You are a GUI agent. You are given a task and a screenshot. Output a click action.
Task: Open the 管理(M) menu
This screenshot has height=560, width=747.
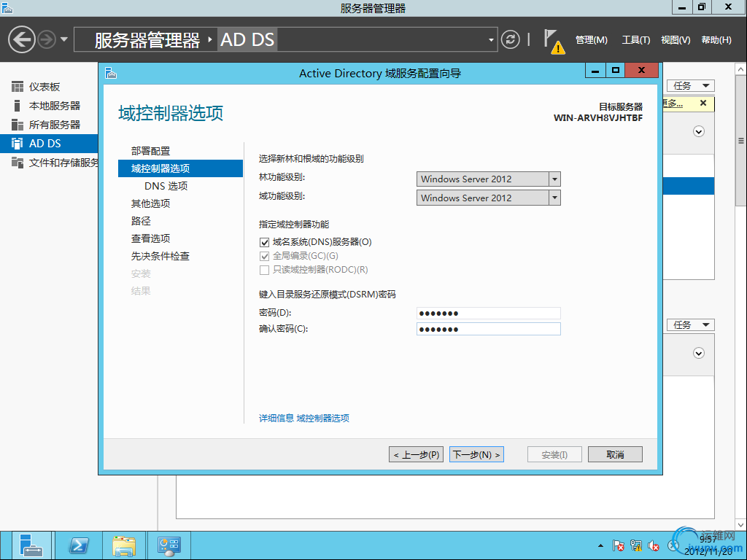(591, 40)
